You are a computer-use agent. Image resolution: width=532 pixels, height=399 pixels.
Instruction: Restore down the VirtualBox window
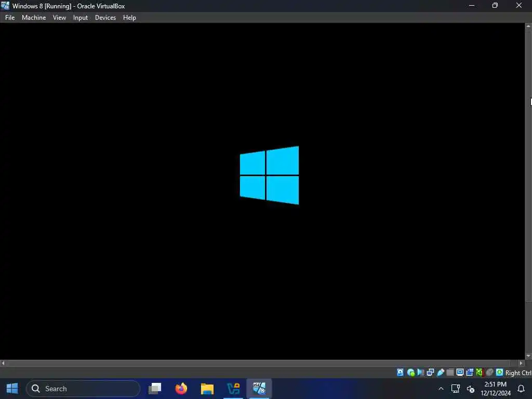[x=495, y=5]
